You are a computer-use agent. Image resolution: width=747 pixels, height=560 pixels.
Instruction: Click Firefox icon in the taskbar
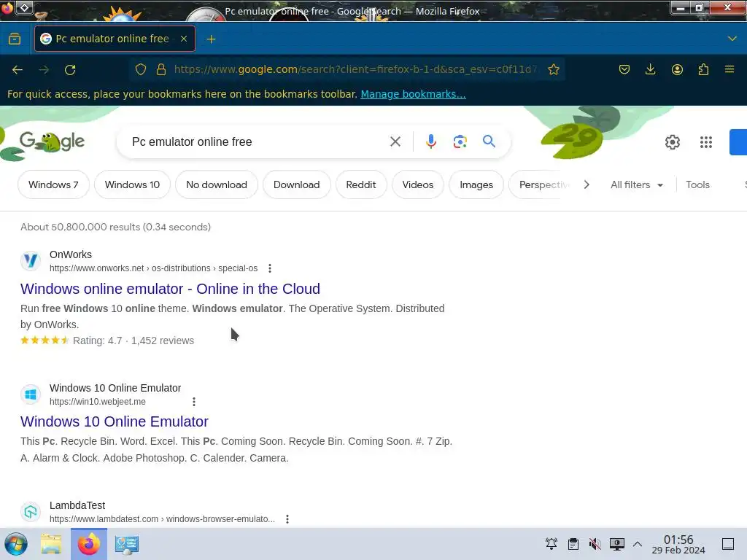coord(88,544)
